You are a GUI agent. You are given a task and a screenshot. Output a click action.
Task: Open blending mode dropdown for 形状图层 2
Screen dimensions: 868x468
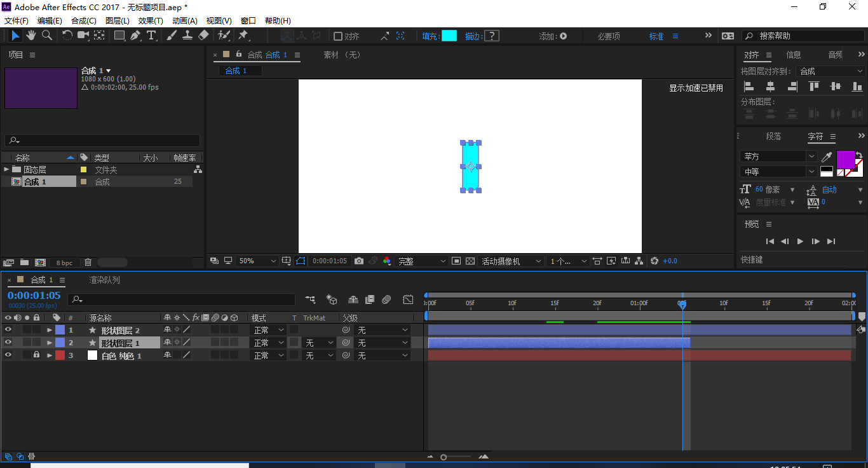pos(269,330)
